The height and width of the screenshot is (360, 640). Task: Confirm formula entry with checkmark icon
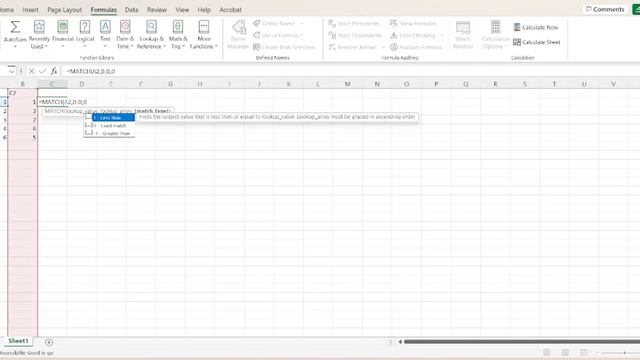(x=42, y=71)
